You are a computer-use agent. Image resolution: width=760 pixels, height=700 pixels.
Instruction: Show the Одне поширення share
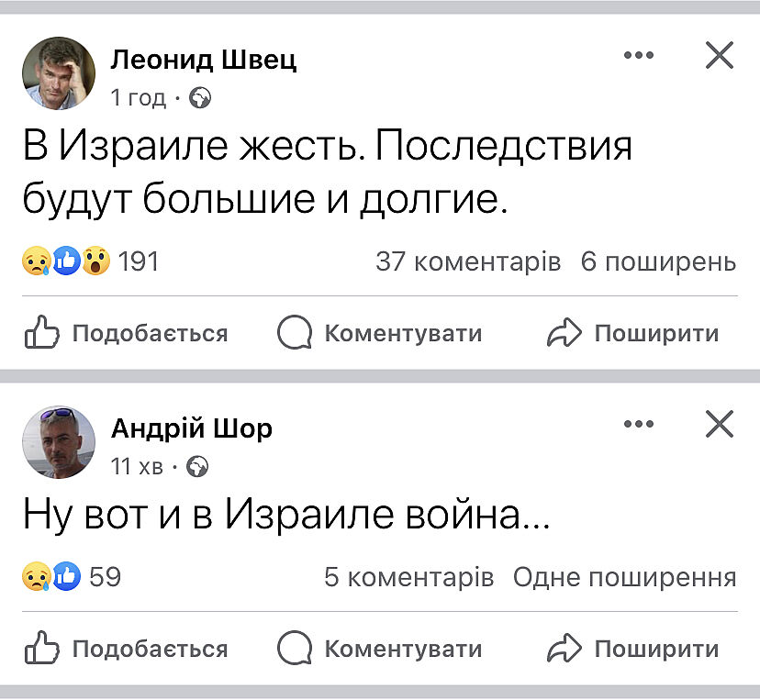(624, 577)
